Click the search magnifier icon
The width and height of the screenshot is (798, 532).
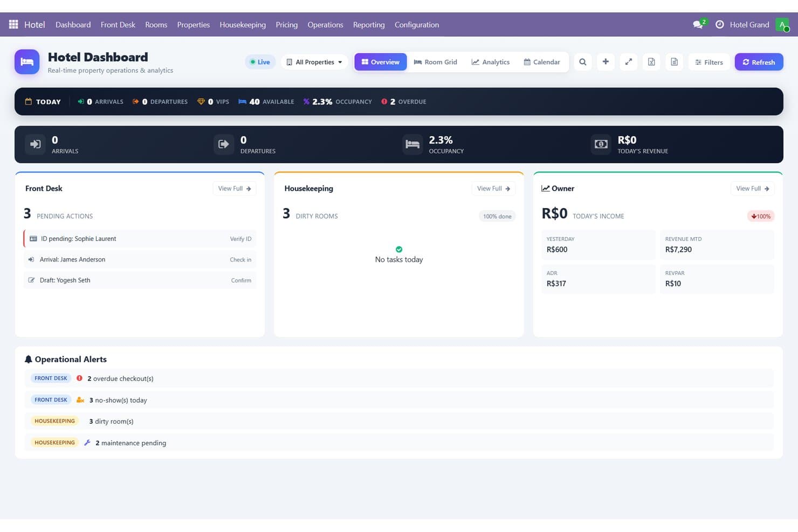pyautogui.click(x=582, y=62)
